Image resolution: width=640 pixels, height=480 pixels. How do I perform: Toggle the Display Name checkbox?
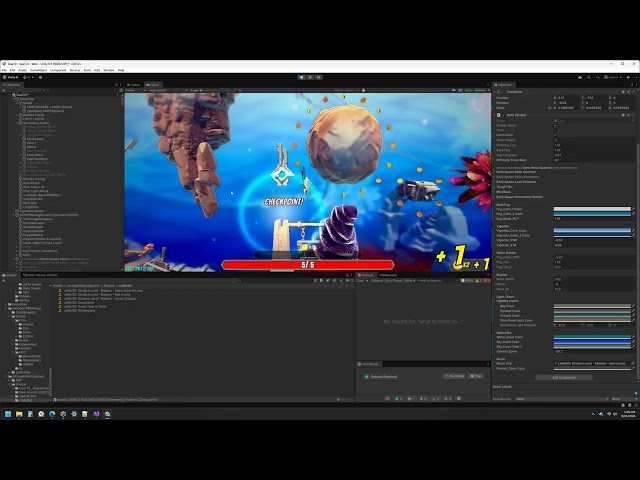(555, 125)
